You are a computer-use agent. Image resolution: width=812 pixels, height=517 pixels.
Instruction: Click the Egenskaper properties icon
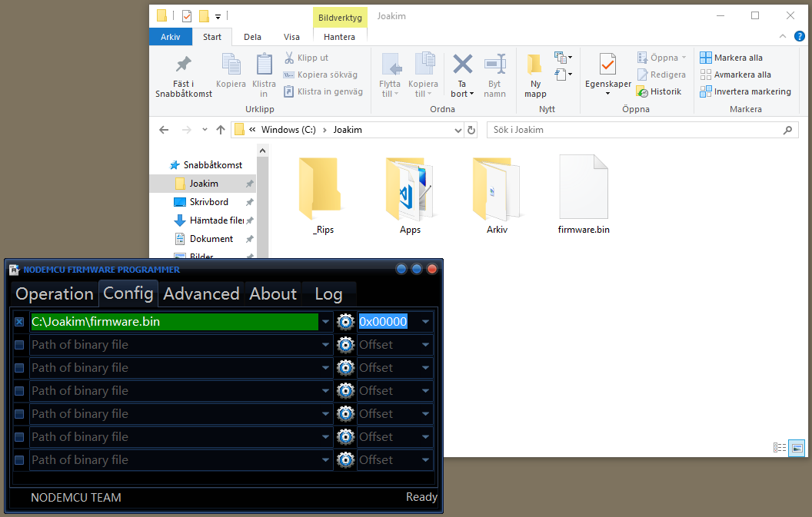607,65
